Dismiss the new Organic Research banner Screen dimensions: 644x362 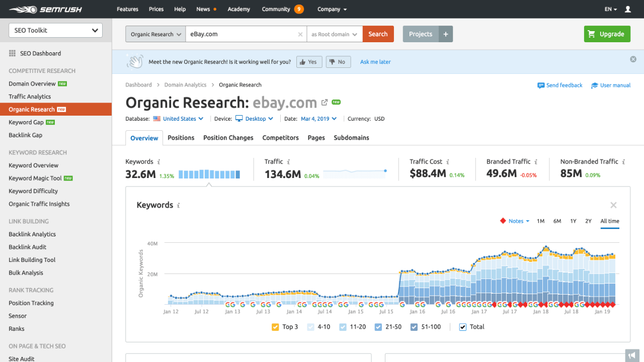click(633, 59)
